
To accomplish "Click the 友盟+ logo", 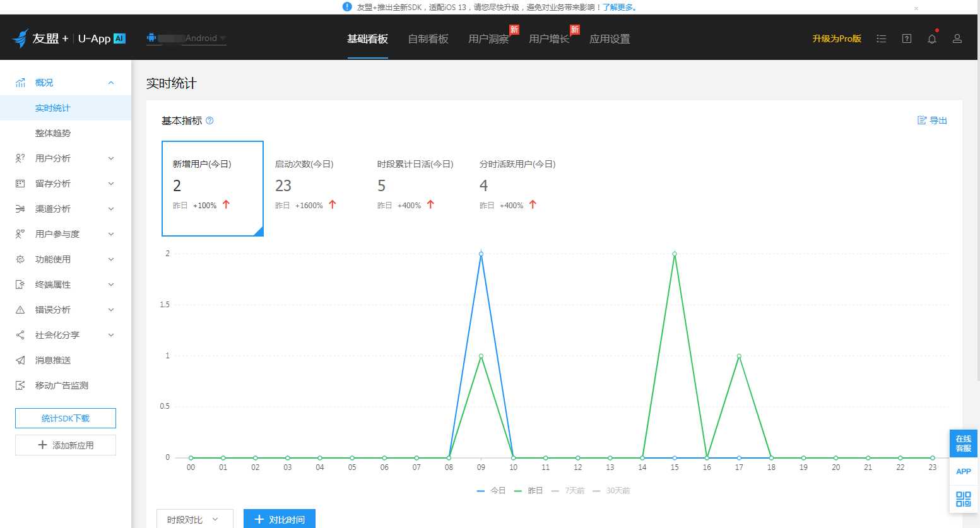I will point(40,38).
